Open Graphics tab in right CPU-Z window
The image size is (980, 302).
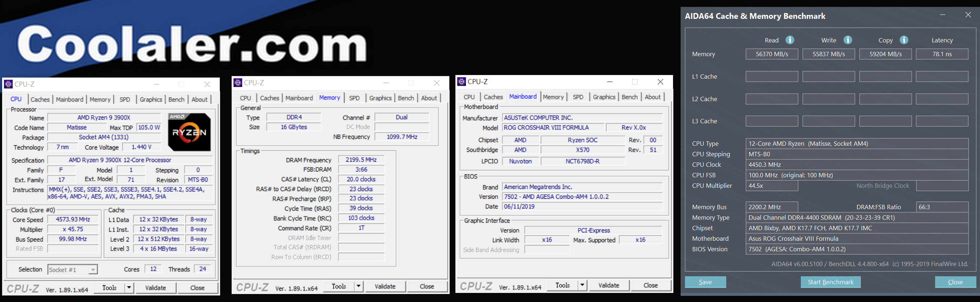click(604, 97)
